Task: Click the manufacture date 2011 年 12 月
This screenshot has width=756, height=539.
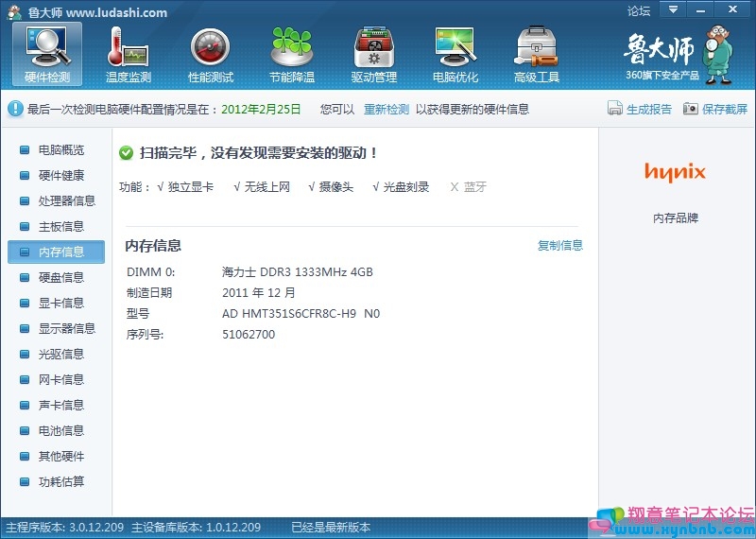Action: coord(258,293)
